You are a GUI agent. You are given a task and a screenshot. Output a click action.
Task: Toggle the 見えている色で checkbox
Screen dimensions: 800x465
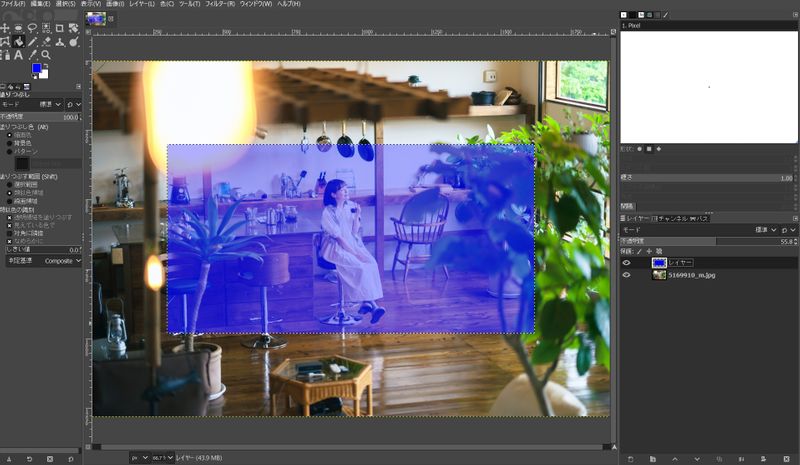(10, 225)
